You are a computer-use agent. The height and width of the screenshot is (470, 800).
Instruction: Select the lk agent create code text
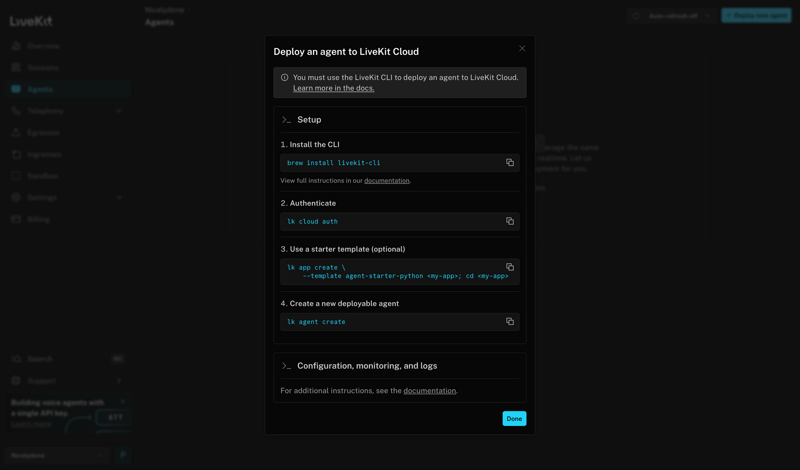click(316, 322)
